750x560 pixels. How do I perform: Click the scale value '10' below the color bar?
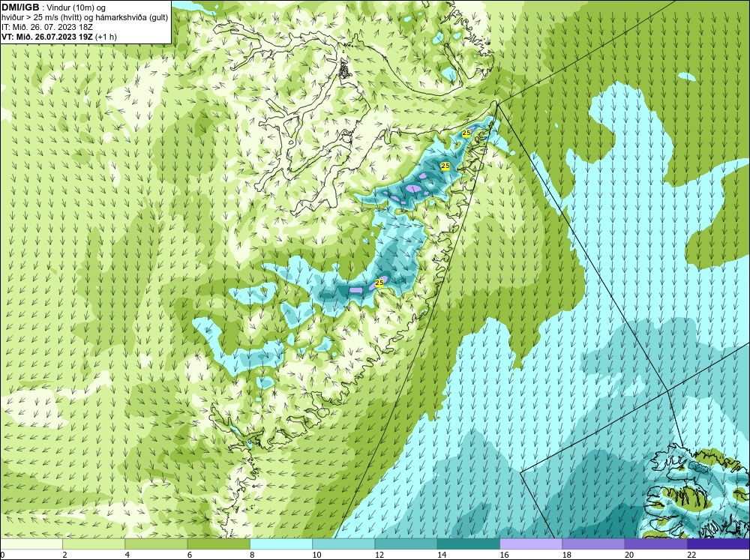[316, 555]
